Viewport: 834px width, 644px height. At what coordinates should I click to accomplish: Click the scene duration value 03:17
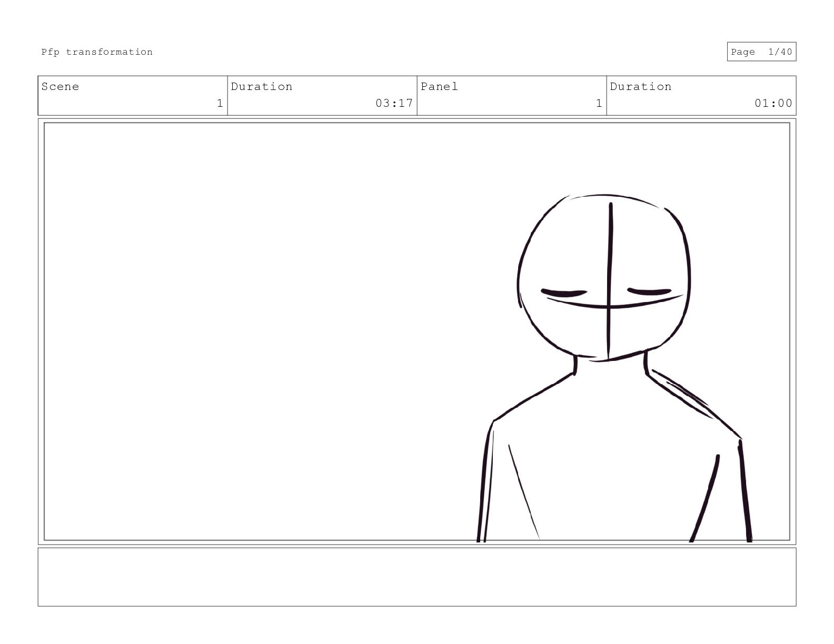pos(394,103)
